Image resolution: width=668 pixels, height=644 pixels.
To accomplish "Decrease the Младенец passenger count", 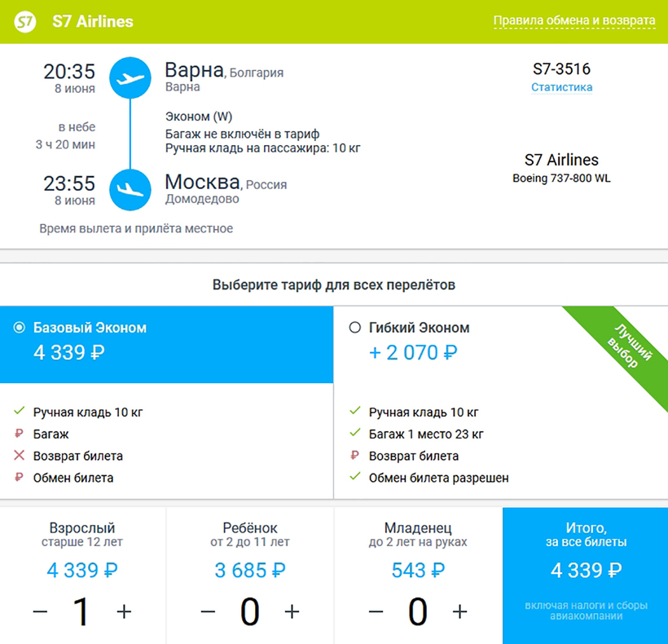I will (376, 612).
